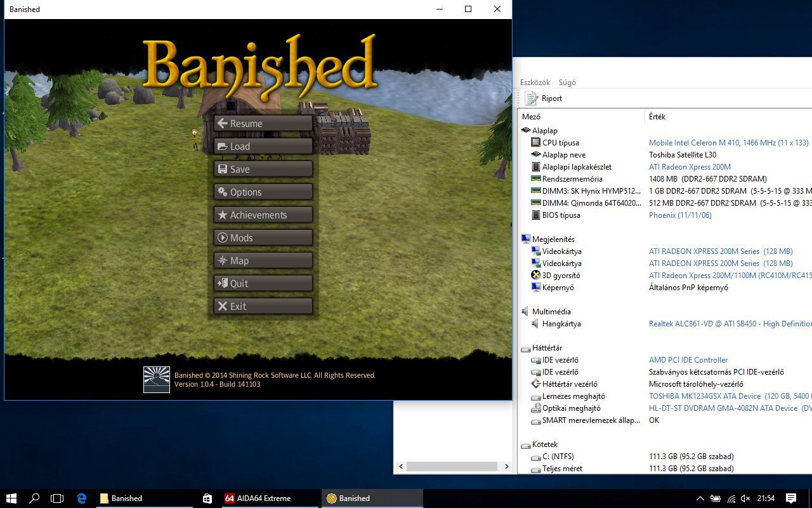Open the HL-DT-ST DVDRAM GMA-4082N link
This screenshot has height=508, width=812.
(x=730, y=408)
